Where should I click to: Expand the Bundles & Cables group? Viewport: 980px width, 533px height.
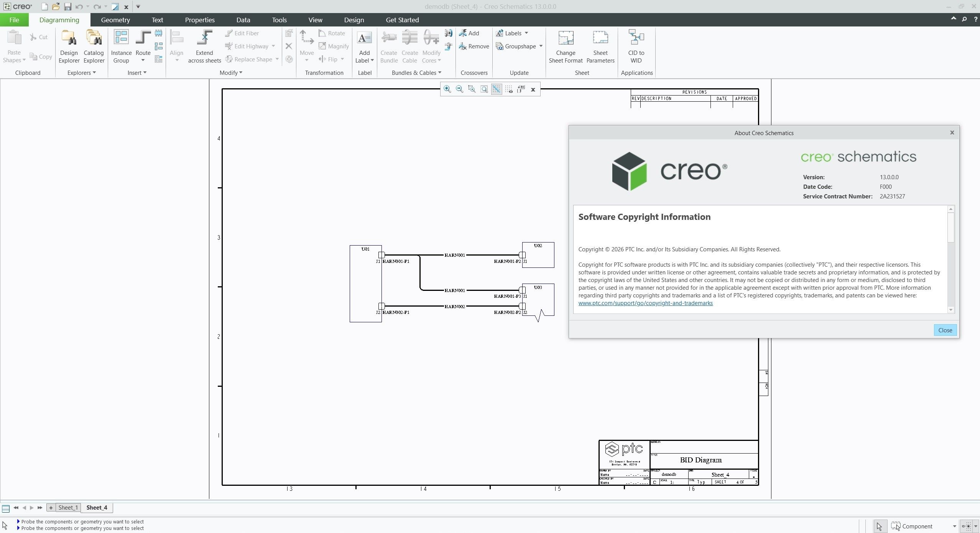tap(416, 73)
